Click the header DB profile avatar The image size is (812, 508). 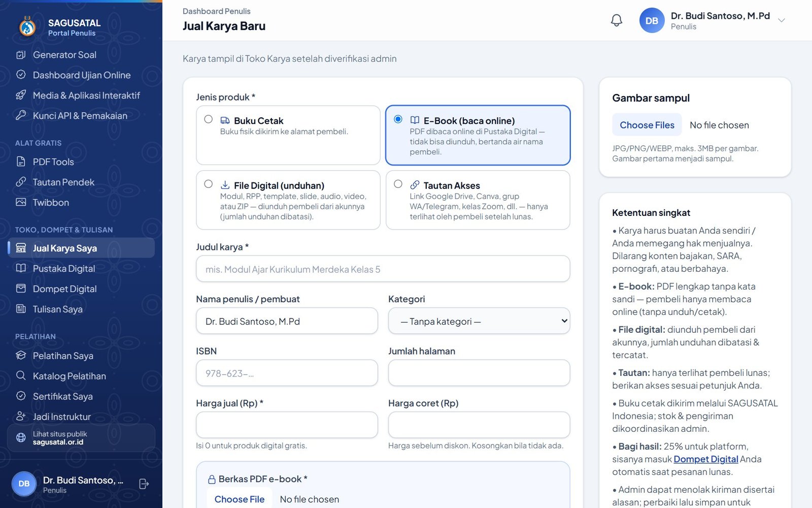[x=652, y=21]
